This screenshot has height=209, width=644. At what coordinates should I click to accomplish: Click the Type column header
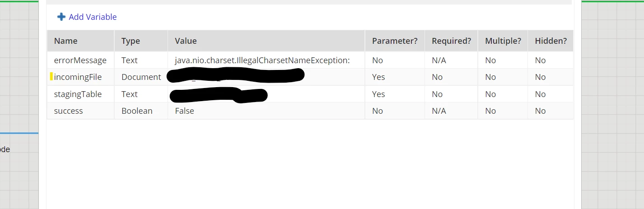coord(131,41)
